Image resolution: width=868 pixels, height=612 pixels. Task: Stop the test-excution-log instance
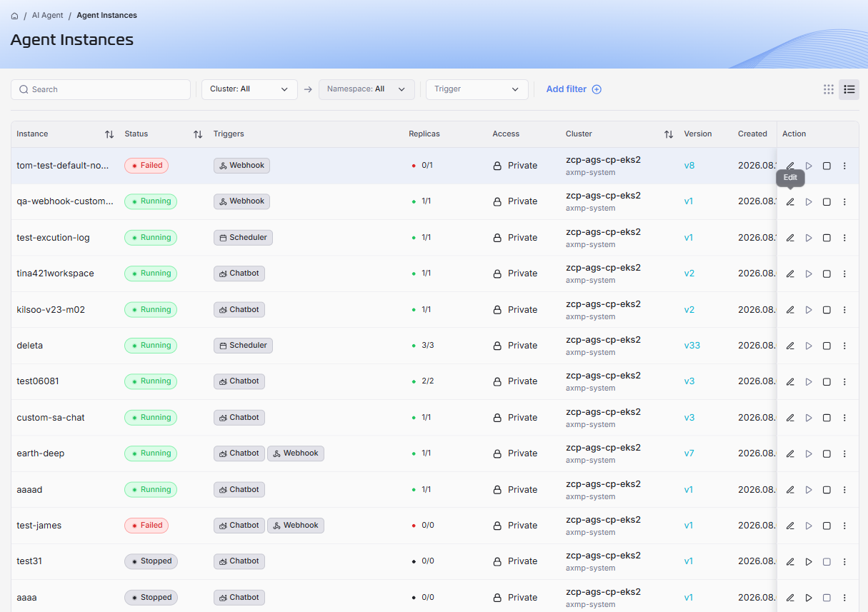point(827,238)
